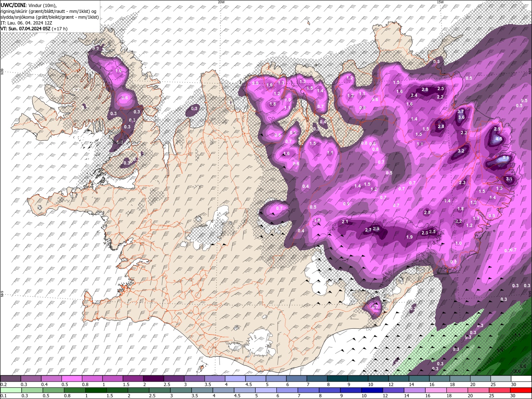Click upper legend swatch between 14 and 16

click(x=419, y=378)
